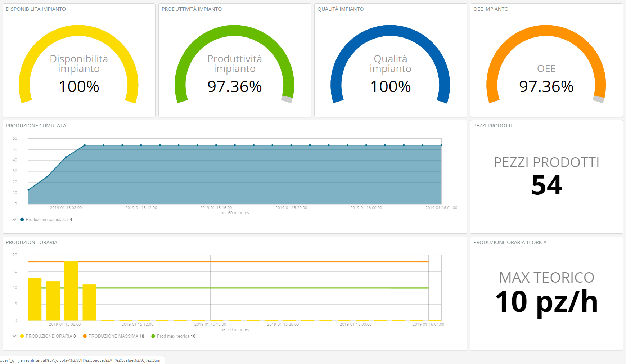Toggle the 'PRODUZIONE MASSIMA 18' legend label
Image resolution: width=626 pixels, height=364 pixels.
tap(116, 336)
